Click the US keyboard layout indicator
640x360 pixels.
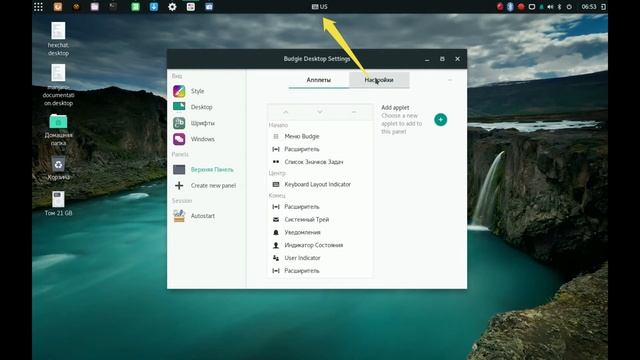(x=320, y=7)
